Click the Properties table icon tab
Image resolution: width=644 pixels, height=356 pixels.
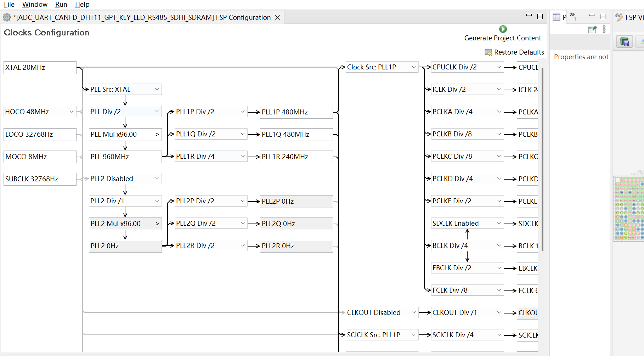click(557, 17)
